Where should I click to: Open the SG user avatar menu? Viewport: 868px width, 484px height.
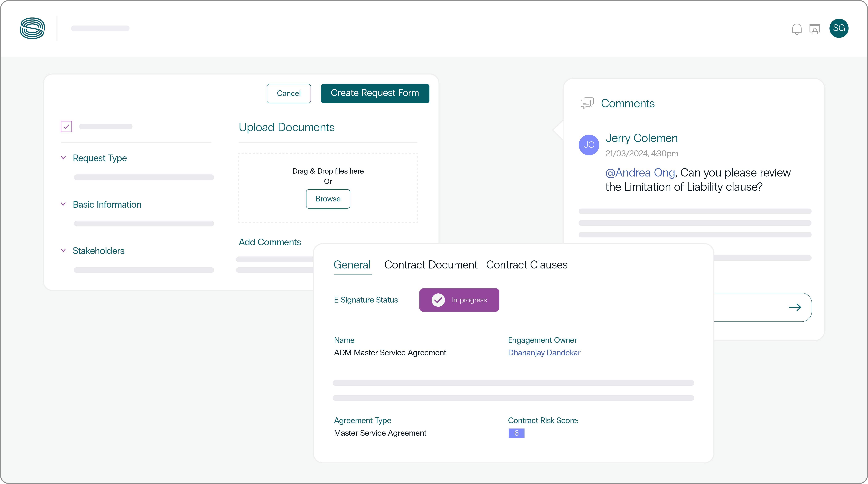[839, 28]
